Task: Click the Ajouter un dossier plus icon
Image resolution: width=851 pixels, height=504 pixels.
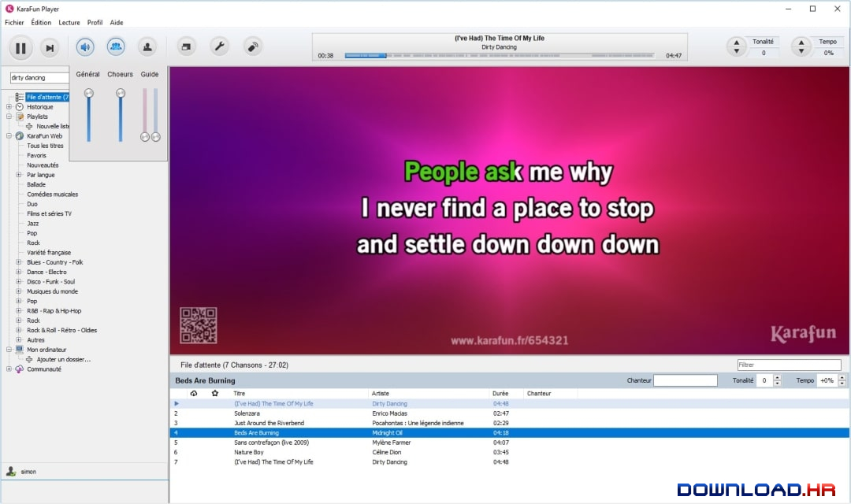Action: click(x=29, y=359)
